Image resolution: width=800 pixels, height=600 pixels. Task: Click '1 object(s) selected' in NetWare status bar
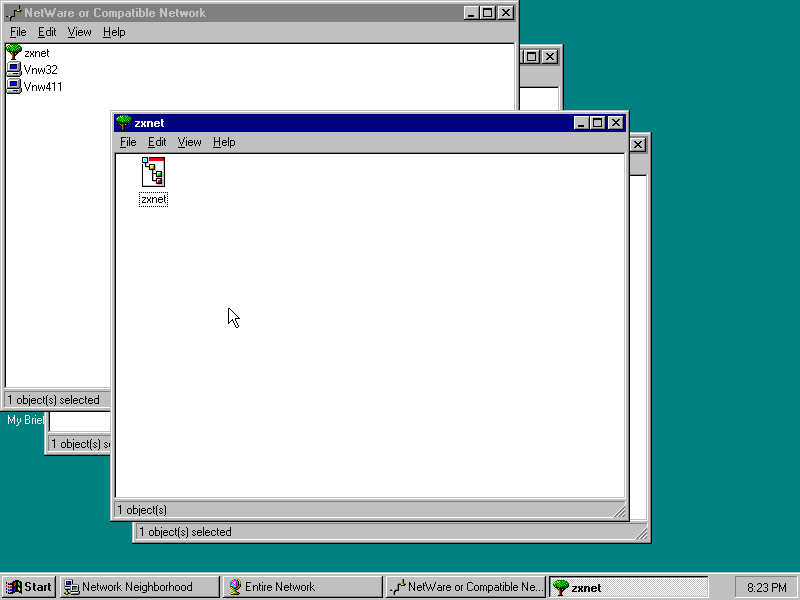pyautogui.click(x=53, y=399)
